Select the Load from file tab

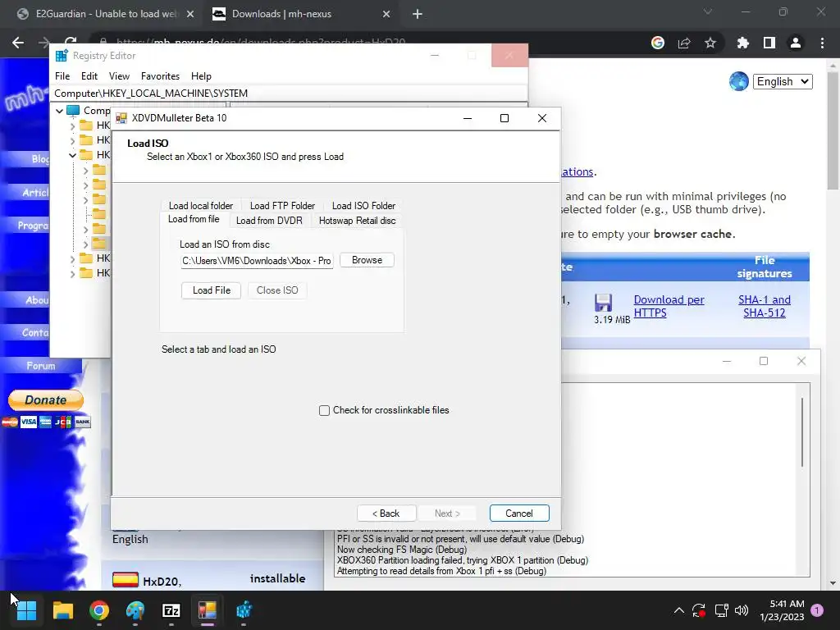click(194, 219)
